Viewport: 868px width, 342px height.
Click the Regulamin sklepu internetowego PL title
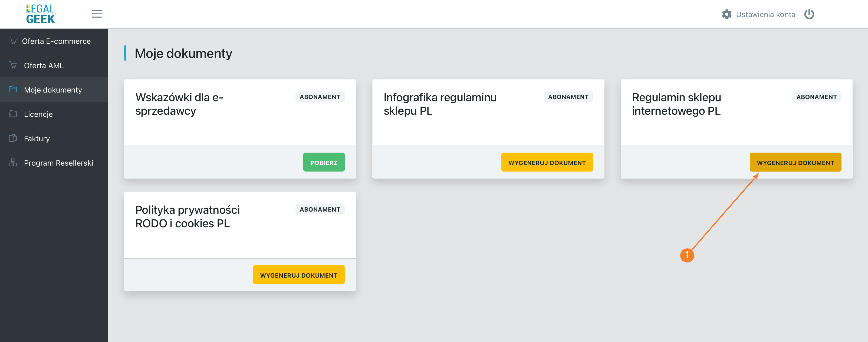(676, 104)
